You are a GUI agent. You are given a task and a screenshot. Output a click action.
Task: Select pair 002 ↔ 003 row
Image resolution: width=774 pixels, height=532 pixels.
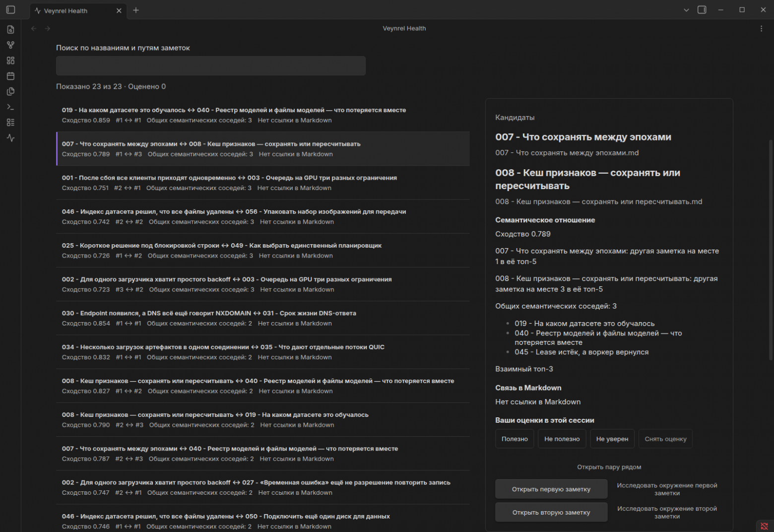coord(263,284)
